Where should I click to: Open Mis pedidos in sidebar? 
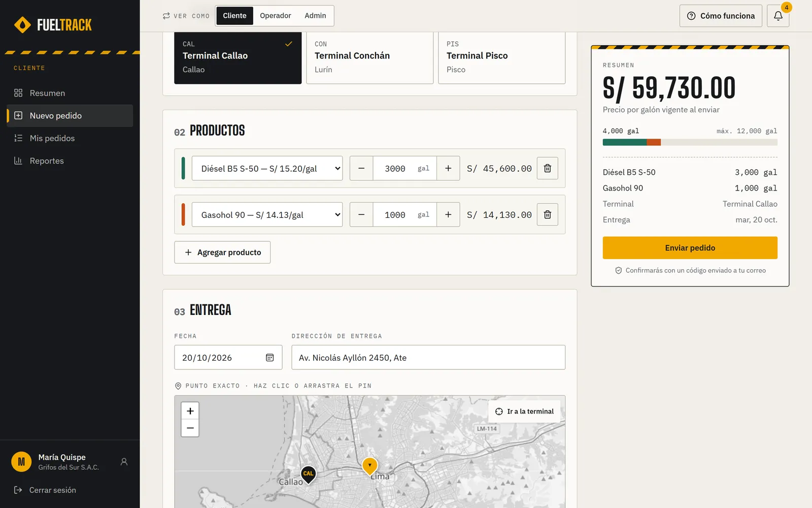tap(70, 138)
